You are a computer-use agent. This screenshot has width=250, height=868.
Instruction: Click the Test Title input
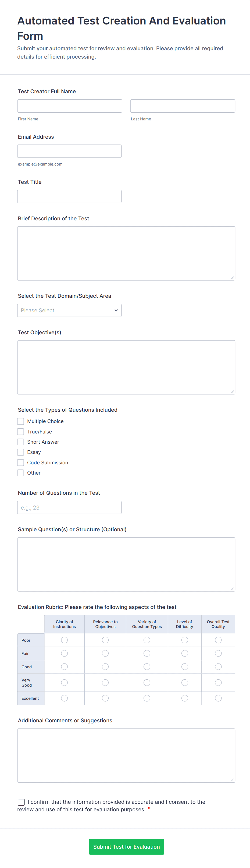(69, 196)
